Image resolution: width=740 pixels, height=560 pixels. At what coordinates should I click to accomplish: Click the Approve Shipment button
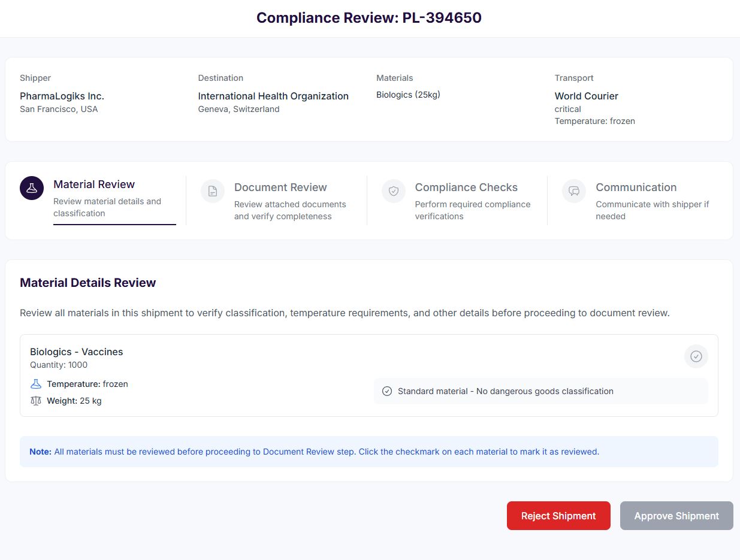(676, 516)
